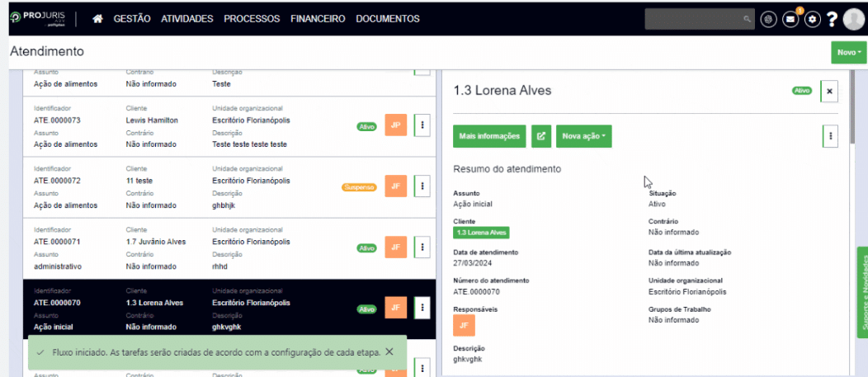Click the Mais informações button

tap(489, 136)
